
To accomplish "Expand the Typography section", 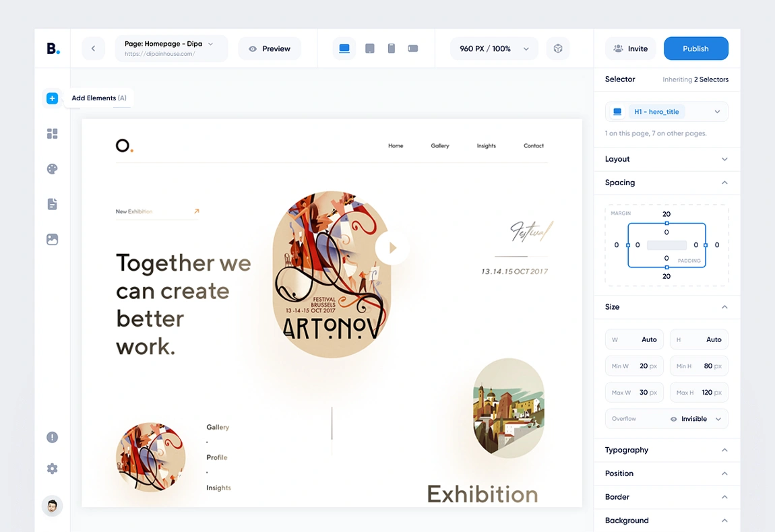I will (666, 450).
